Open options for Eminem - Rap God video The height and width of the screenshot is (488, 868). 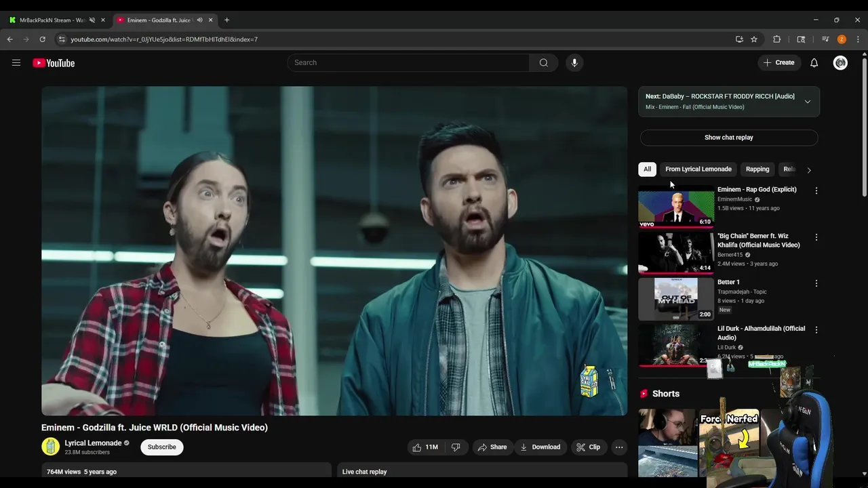tap(816, 190)
